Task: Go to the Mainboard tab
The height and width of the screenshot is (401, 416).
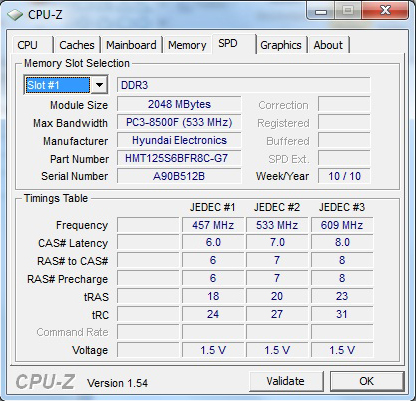Action: point(131,45)
